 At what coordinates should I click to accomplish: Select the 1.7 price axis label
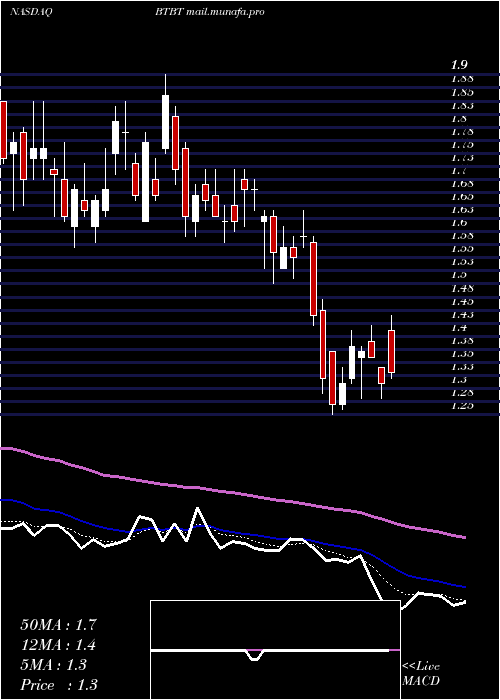(459, 171)
